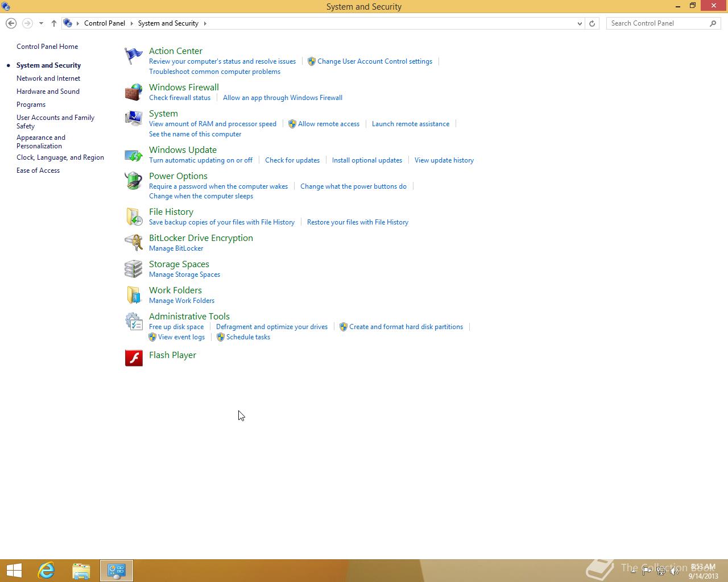This screenshot has width=728, height=582.
Task: Show hidden icons in system tray
Action: coord(634,571)
